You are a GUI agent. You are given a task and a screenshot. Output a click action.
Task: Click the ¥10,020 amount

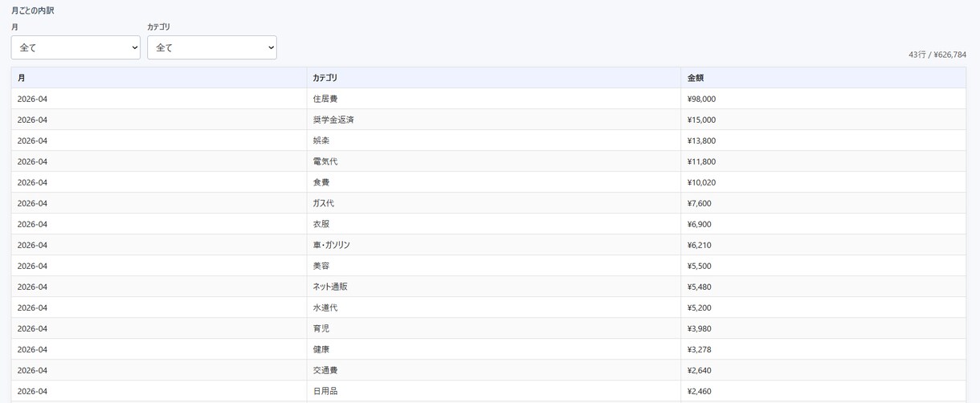(x=701, y=182)
